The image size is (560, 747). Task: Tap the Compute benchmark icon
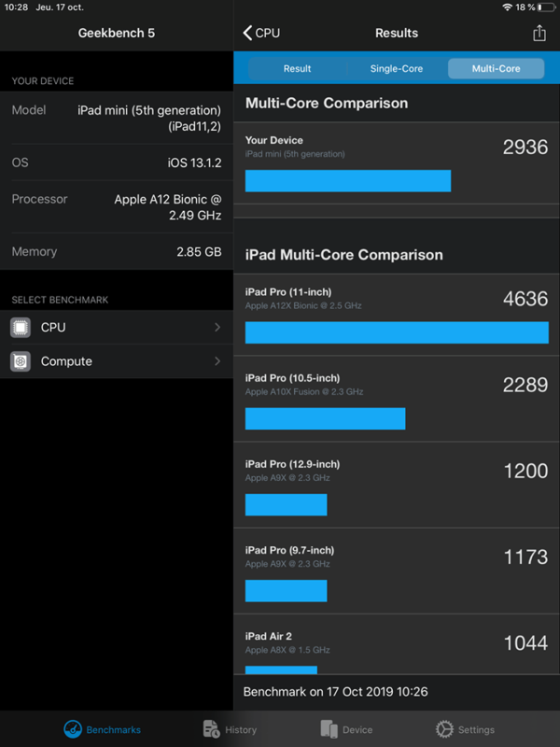coord(21,361)
